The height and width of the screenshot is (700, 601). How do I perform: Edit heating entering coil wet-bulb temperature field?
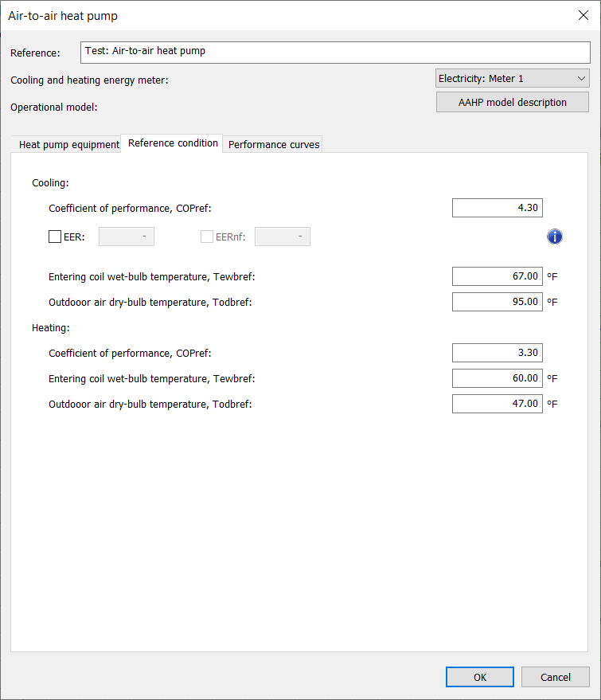[x=497, y=378]
